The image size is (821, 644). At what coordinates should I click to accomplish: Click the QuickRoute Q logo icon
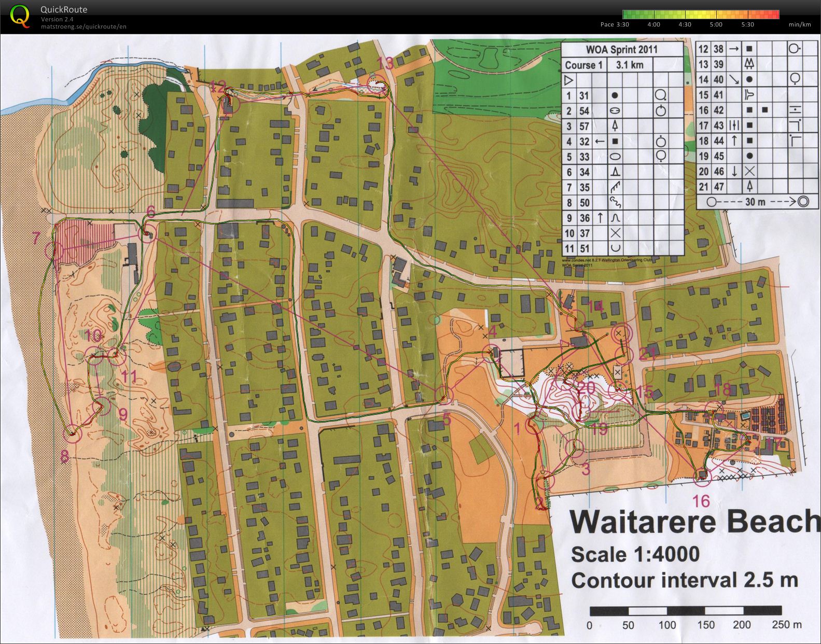20,16
